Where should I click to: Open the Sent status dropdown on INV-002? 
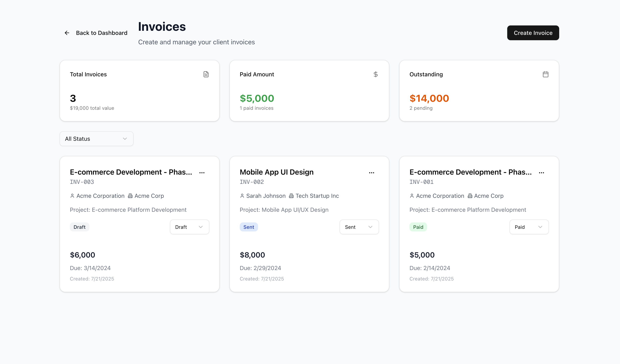tap(359, 227)
